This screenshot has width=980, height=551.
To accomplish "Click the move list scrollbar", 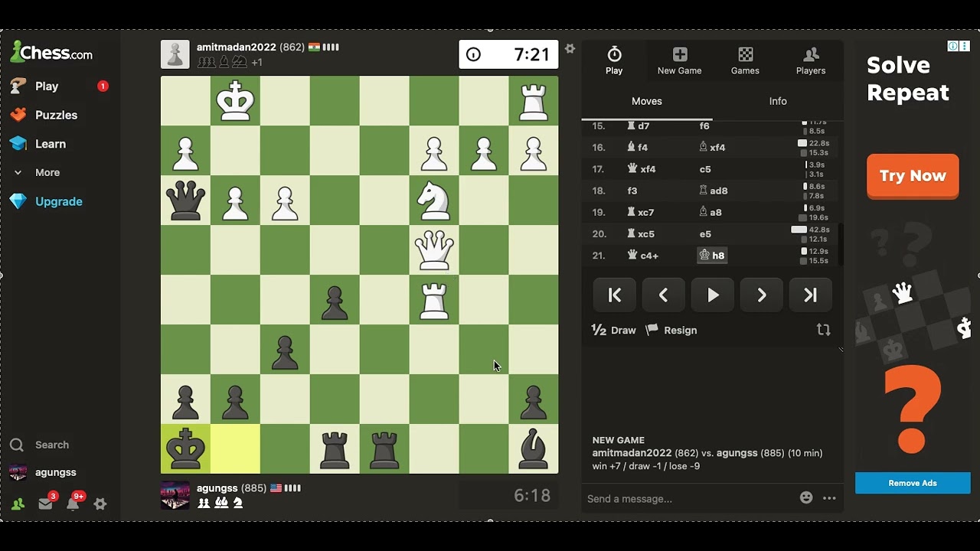I will tap(840, 243).
